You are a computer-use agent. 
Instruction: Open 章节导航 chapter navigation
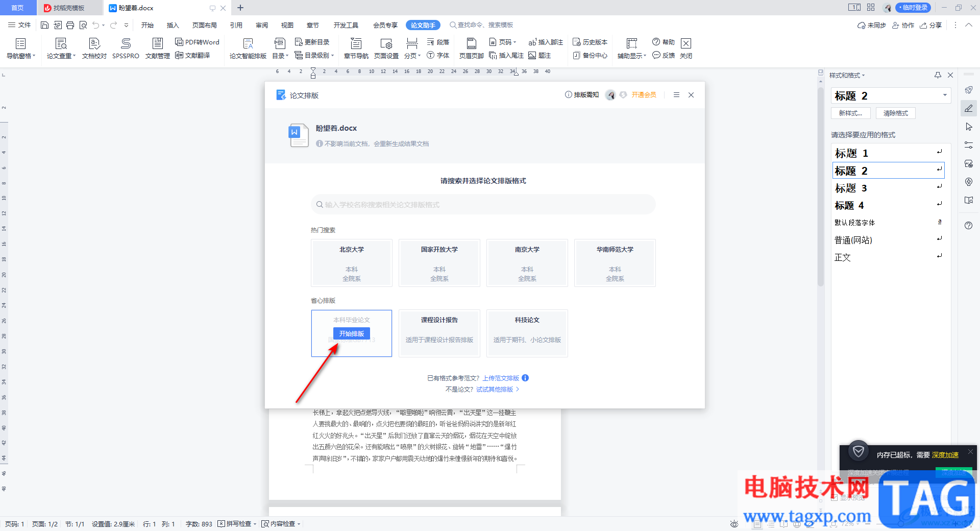356,49
